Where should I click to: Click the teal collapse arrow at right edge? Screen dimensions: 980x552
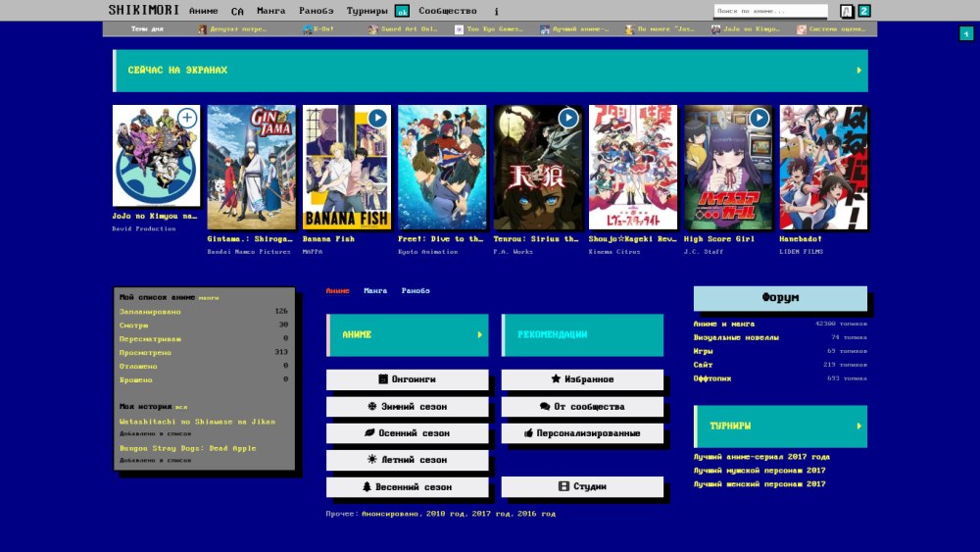tap(966, 33)
